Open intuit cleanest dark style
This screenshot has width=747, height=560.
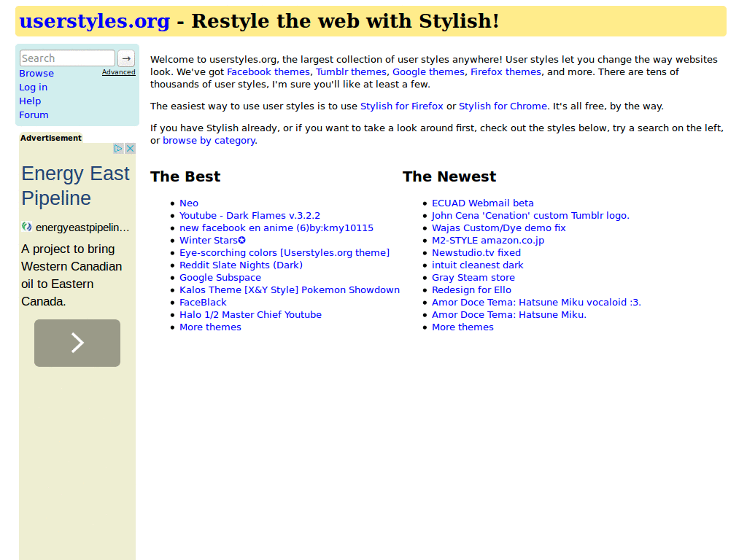(477, 265)
